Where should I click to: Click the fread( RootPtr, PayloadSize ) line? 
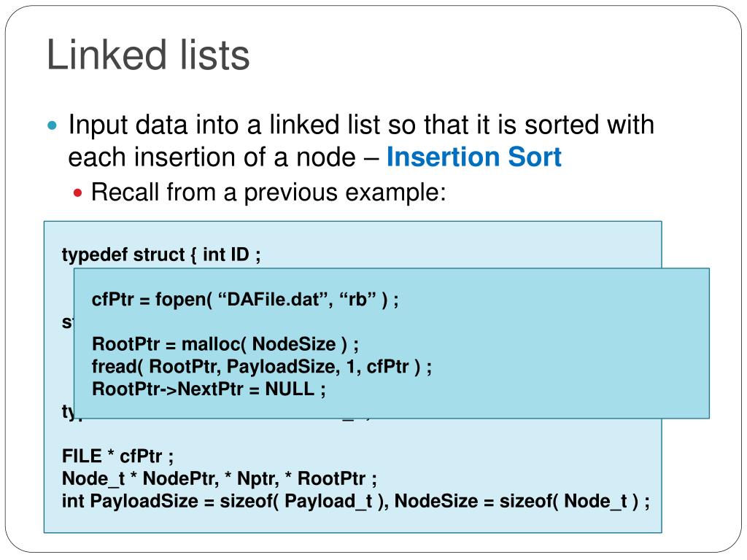click(x=262, y=367)
